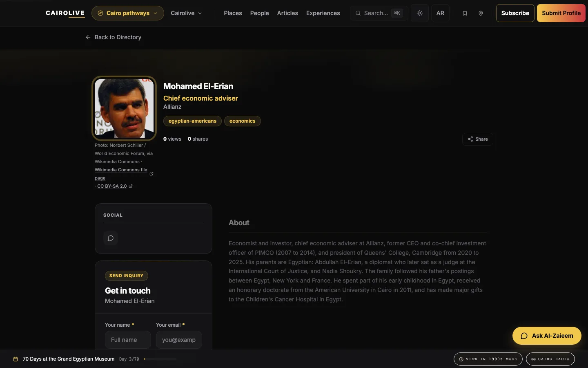
Task: Go Back to Directory
Action: [x=114, y=37]
